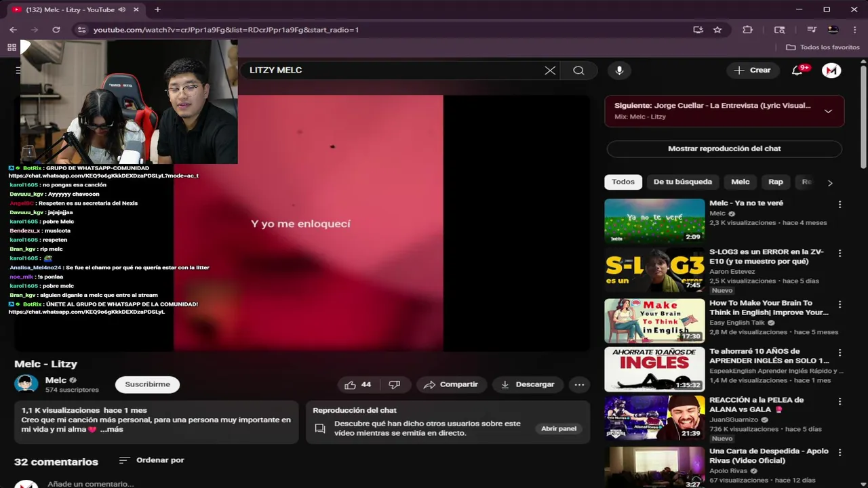Click Mostrar reproducción del chat
Image resolution: width=868 pixels, height=488 pixels.
(x=724, y=148)
